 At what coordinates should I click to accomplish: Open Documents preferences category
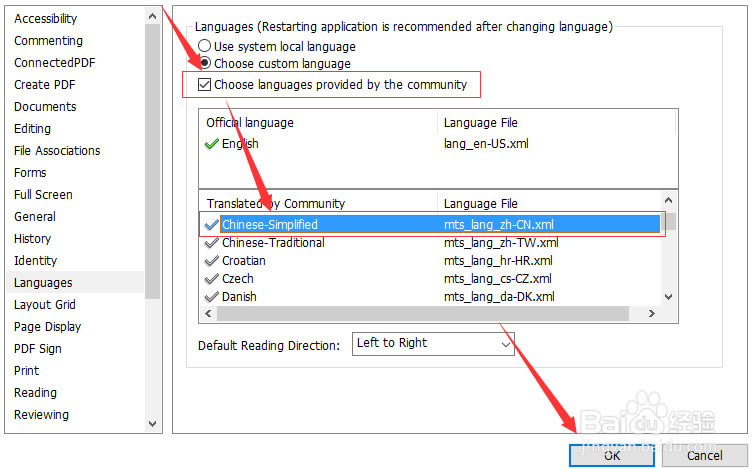pyautogui.click(x=45, y=107)
